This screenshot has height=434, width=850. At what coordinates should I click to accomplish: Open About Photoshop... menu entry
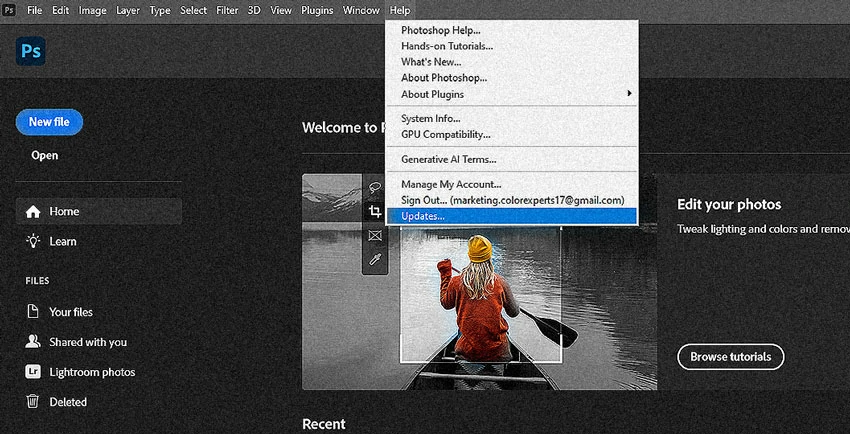tap(511, 78)
